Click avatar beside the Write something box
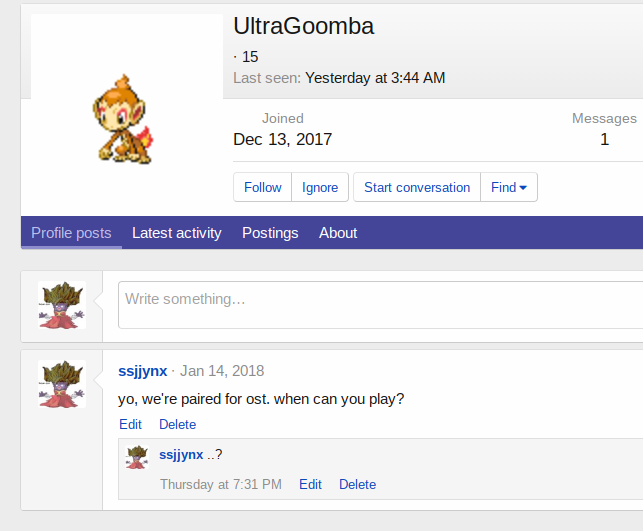This screenshot has width=643, height=531. tap(62, 304)
